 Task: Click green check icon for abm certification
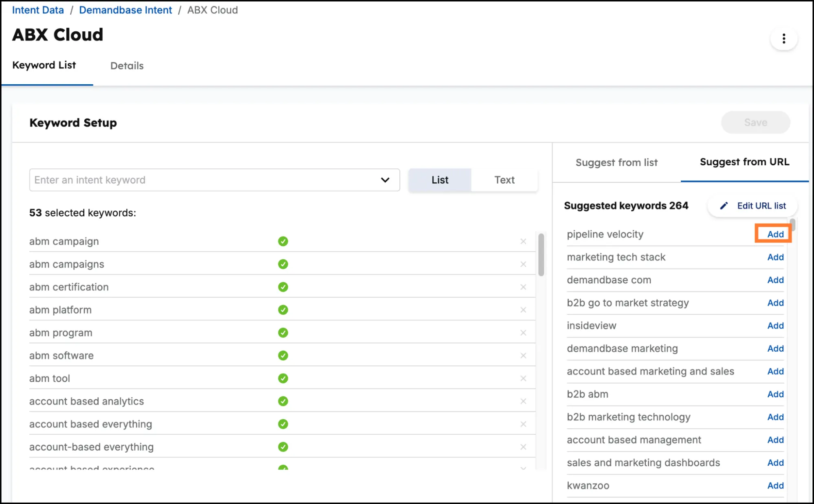coord(283,287)
